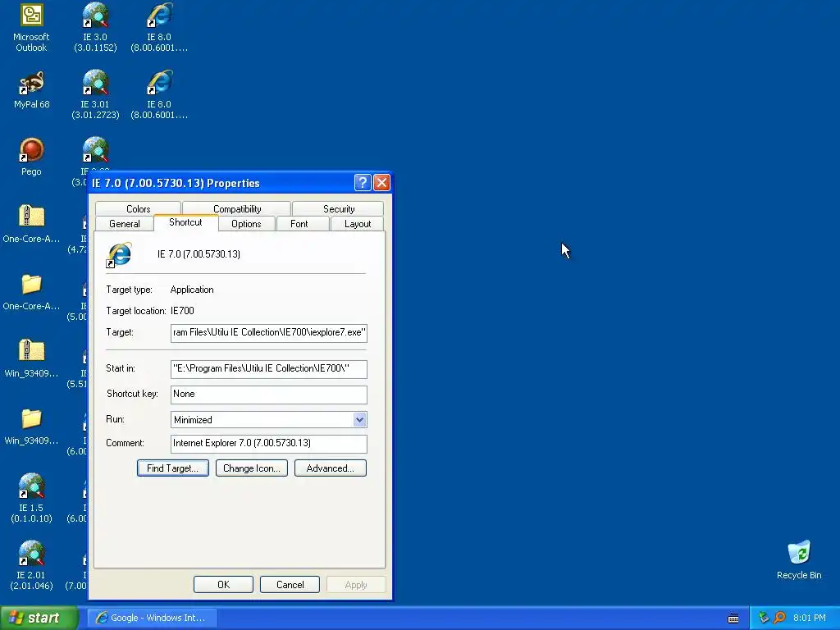Switch to the Options tab
This screenshot has width=840, height=630.
246,224
